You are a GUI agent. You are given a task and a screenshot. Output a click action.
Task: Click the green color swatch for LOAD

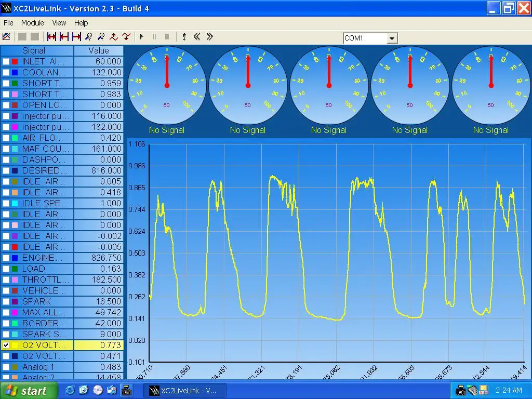(15, 269)
